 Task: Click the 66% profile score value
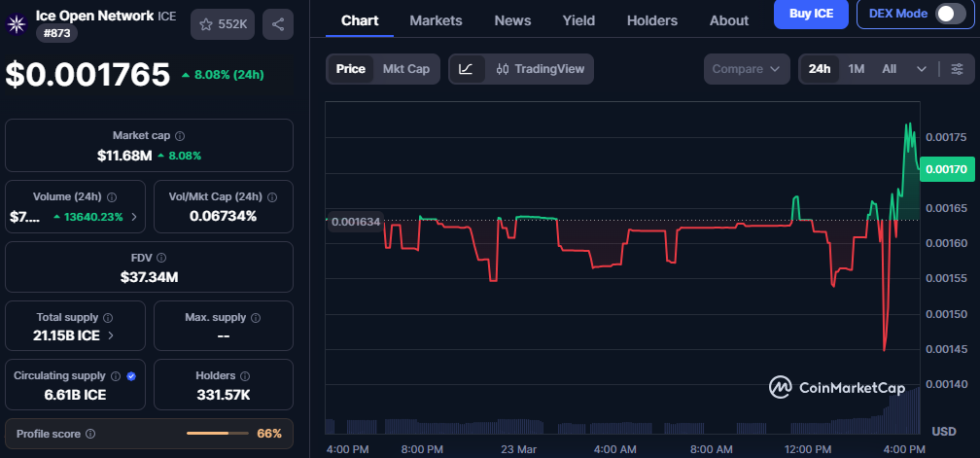tap(269, 434)
